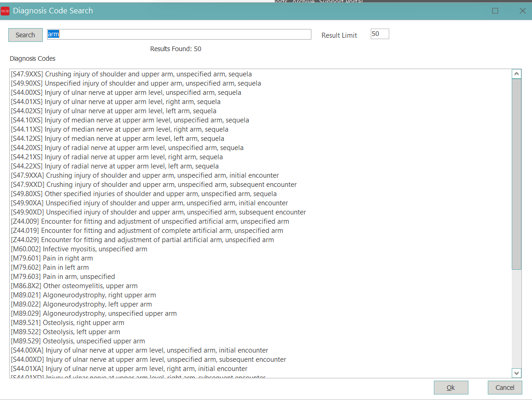This screenshot has width=532, height=400.
Task: Pick Z44.019 complete artificial arm code
Action: [147, 231]
